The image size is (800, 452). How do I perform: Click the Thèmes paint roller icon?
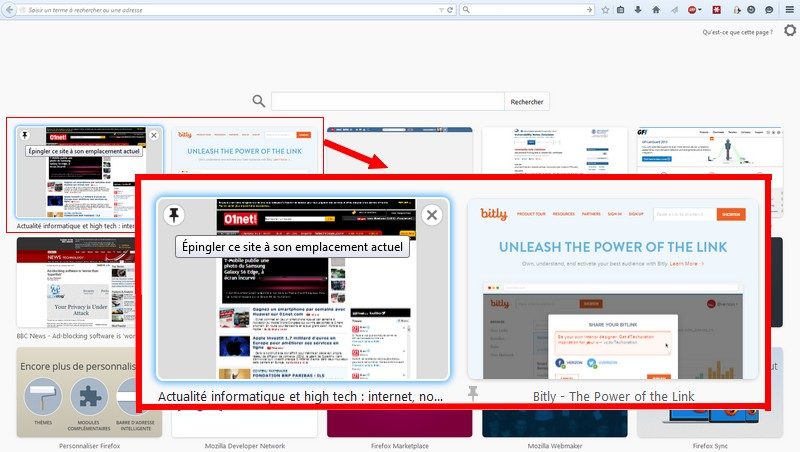[x=43, y=396]
